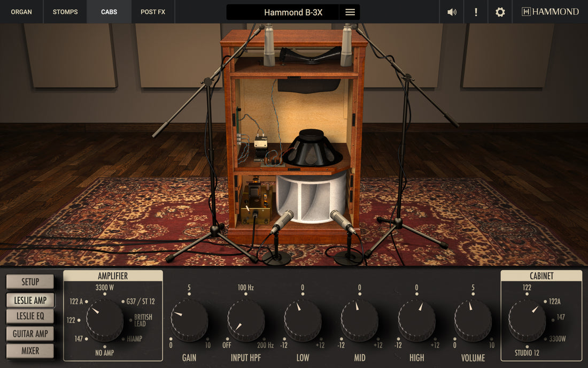Select the BRITISH LEAD amplifier
The height and width of the screenshot is (368, 588).
tap(143, 320)
